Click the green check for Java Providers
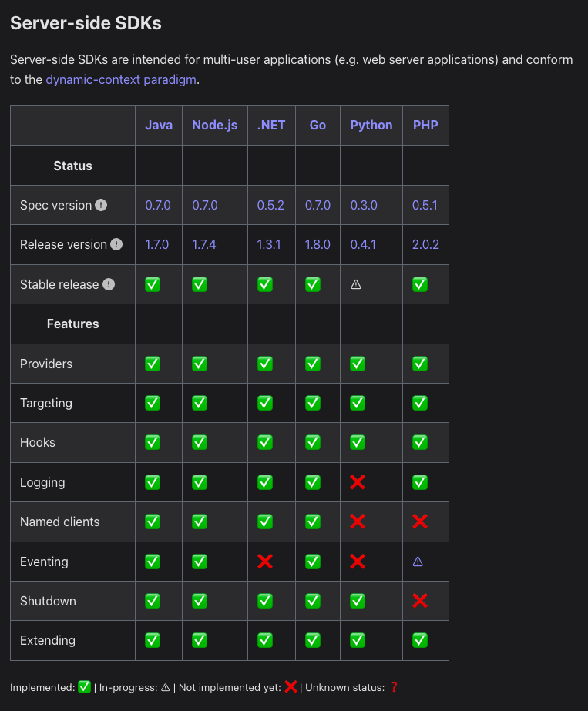 (x=153, y=364)
